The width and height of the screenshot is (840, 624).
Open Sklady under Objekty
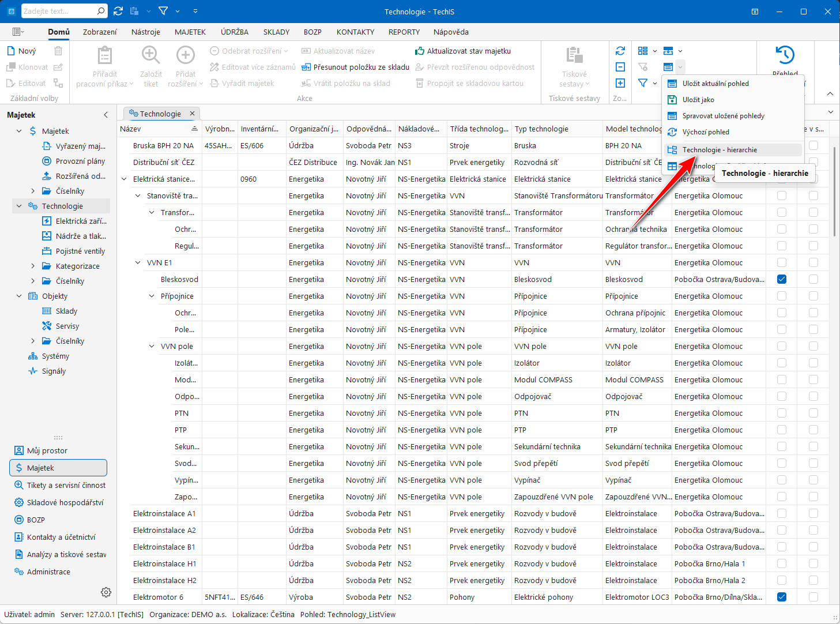click(x=60, y=311)
